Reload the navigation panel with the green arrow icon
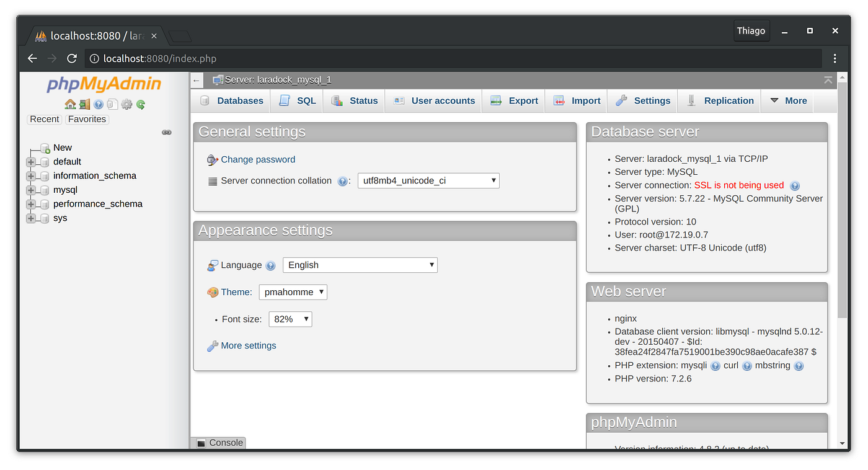 (141, 104)
